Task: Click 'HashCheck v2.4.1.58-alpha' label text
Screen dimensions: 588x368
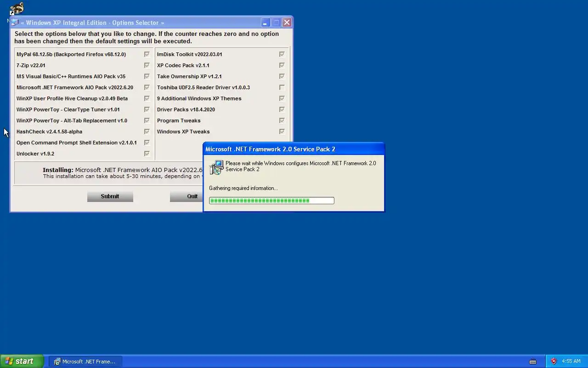Action: pos(49,132)
